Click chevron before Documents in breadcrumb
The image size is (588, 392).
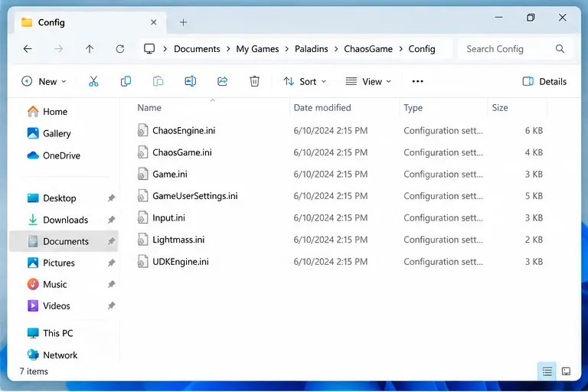point(165,49)
